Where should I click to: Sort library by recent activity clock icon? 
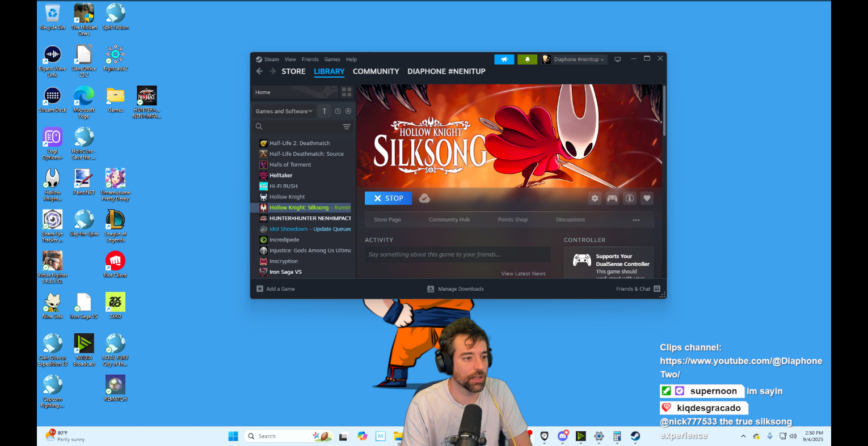tap(338, 111)
